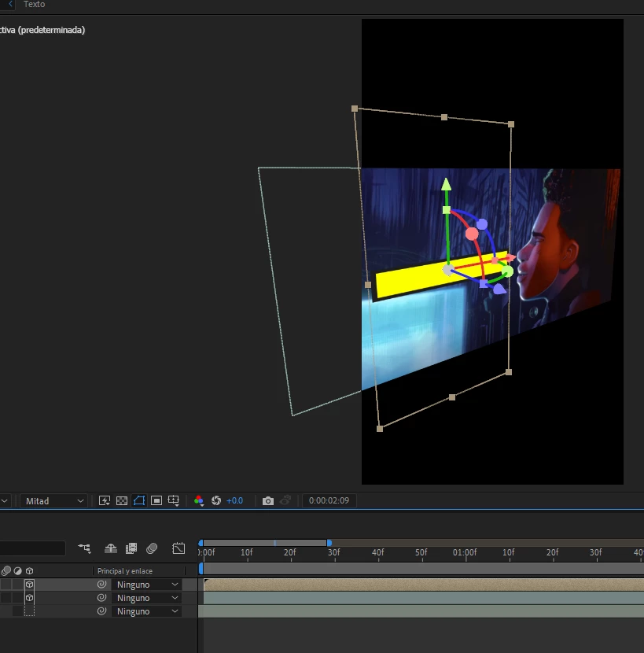Click the green rotation circle on gizmo
644x653 pixels.
(x=507, y=272)
